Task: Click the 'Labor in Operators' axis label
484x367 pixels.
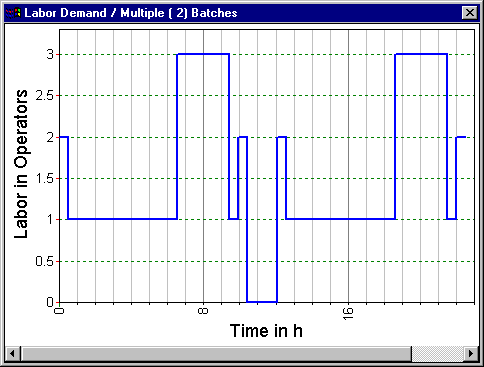Action: (21, 164)
